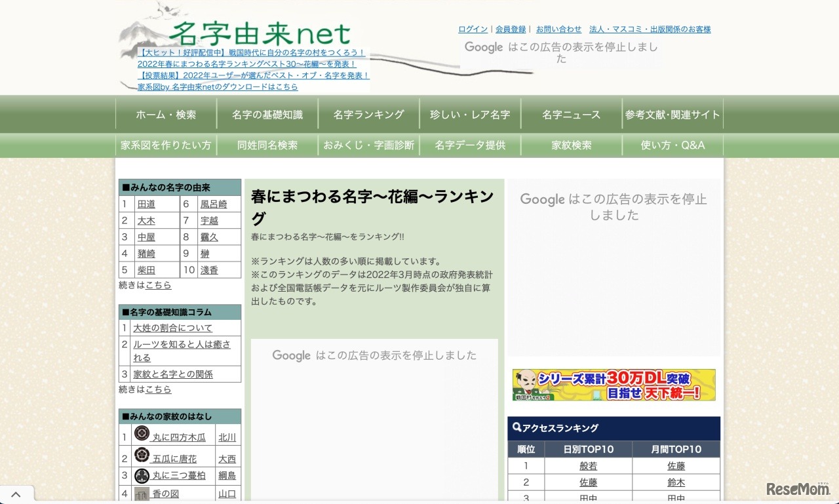The width and height of the screenshot is (839, 504).
Task: Switch to the 月間TOP10 column header
Action: tap(676, 449)
